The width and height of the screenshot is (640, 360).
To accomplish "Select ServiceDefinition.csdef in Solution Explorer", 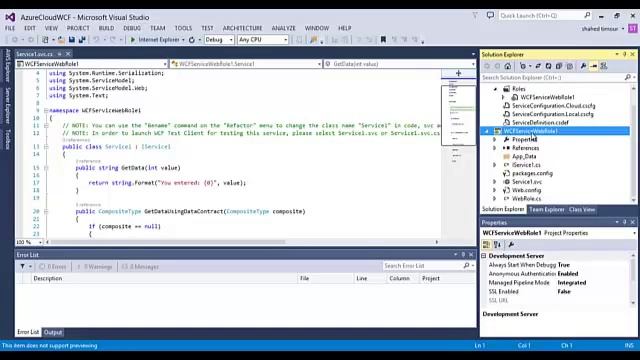I will (540, 122).
